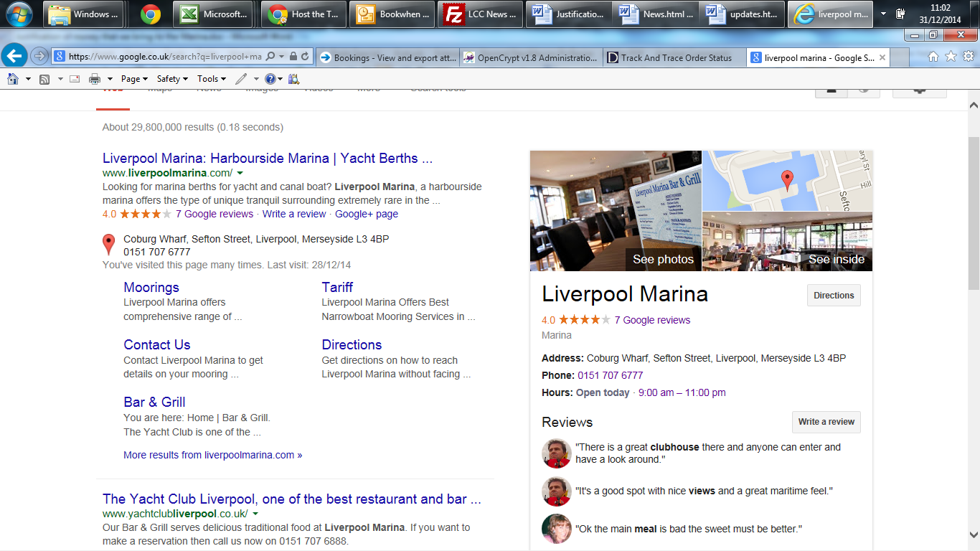The height and width of the screenshot is (551, 980).
Task: Click More results from liverpoolmarina.com
Action: (213, 455)
